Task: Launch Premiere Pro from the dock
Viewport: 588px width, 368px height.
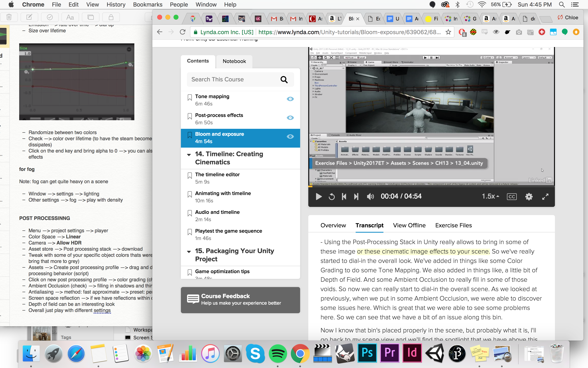Action: [390, 353]
